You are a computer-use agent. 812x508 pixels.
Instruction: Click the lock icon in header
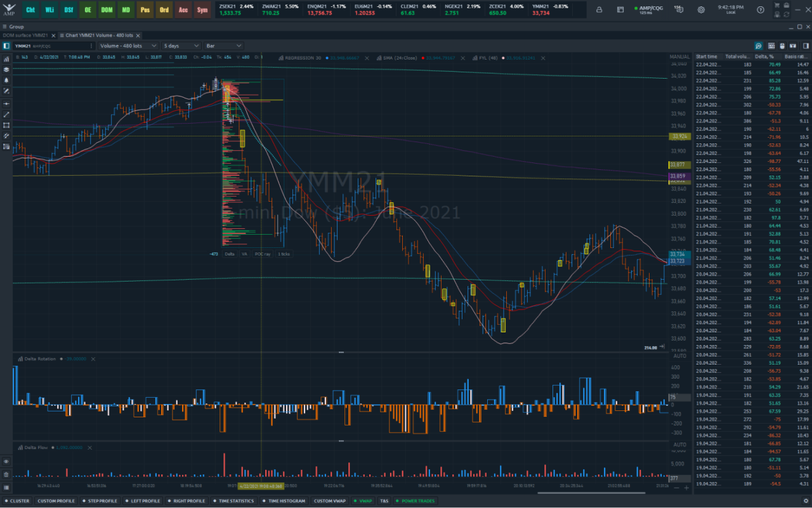(x=599, y=10)
